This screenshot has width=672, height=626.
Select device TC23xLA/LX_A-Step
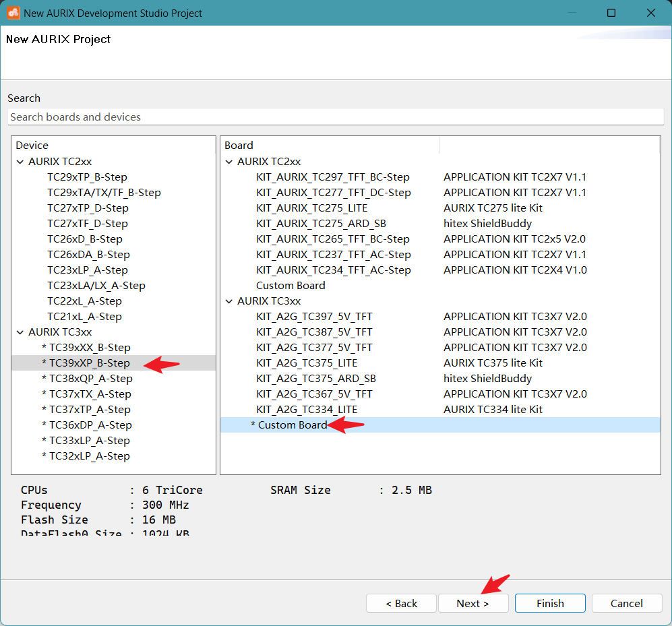point(96,285)
